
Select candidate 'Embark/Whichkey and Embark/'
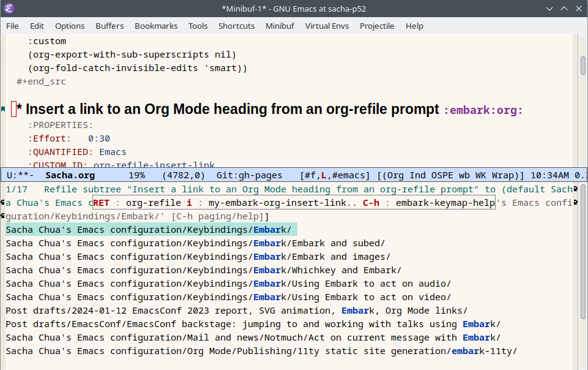[203, 270]
